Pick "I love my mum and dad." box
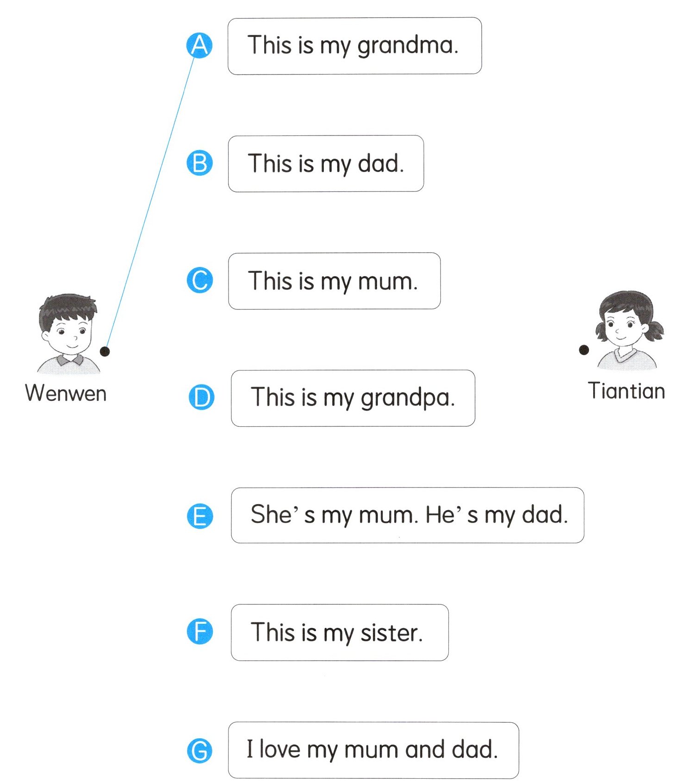The height and width of the screenshot is (782, 700). (373, 750)
